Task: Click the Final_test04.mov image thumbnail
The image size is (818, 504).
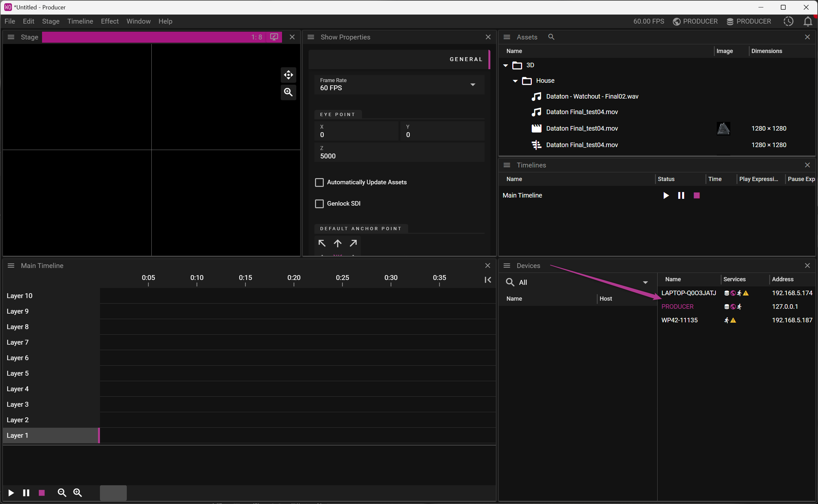Action: [x=723, y=128]
